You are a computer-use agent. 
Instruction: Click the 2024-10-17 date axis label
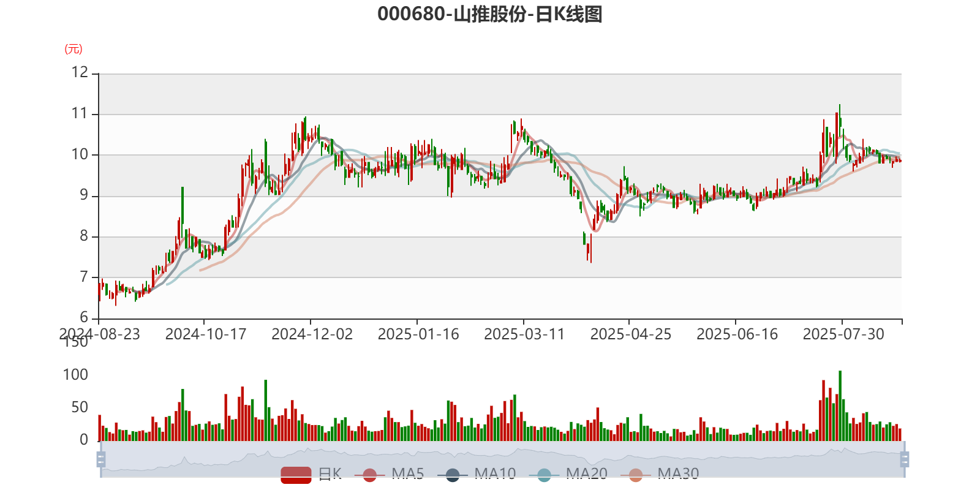(x=206, y=334)
